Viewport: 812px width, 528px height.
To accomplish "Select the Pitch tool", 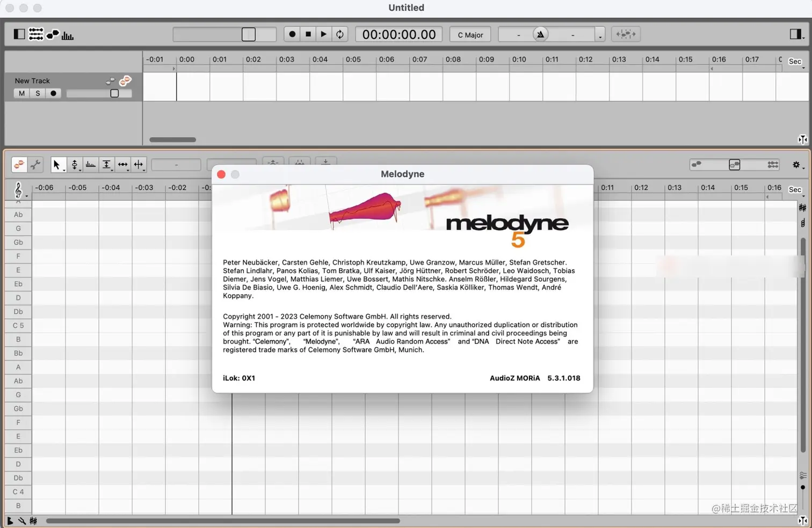I will 75,165.
